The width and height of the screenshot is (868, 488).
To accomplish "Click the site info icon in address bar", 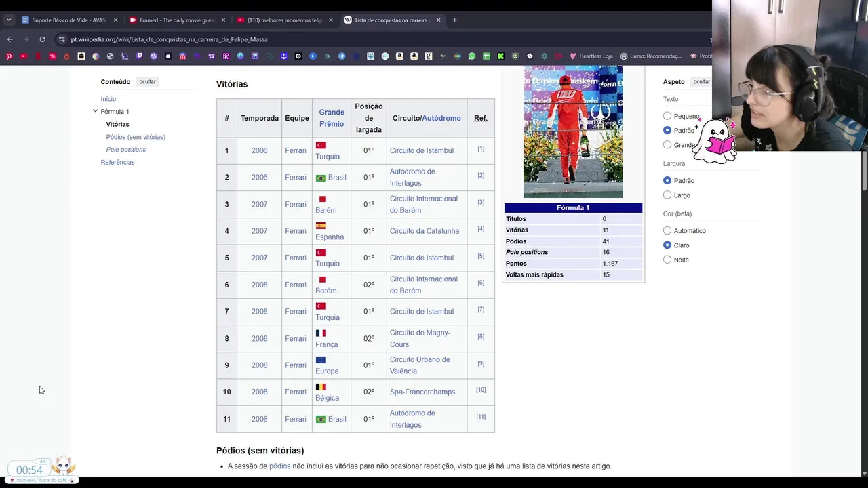I will click(62, 39).
